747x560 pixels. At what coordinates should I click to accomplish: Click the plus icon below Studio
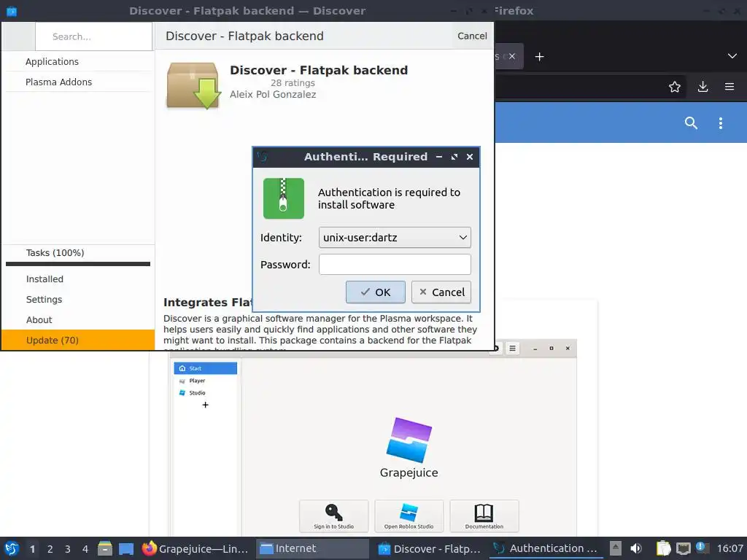tap(205, 405)
